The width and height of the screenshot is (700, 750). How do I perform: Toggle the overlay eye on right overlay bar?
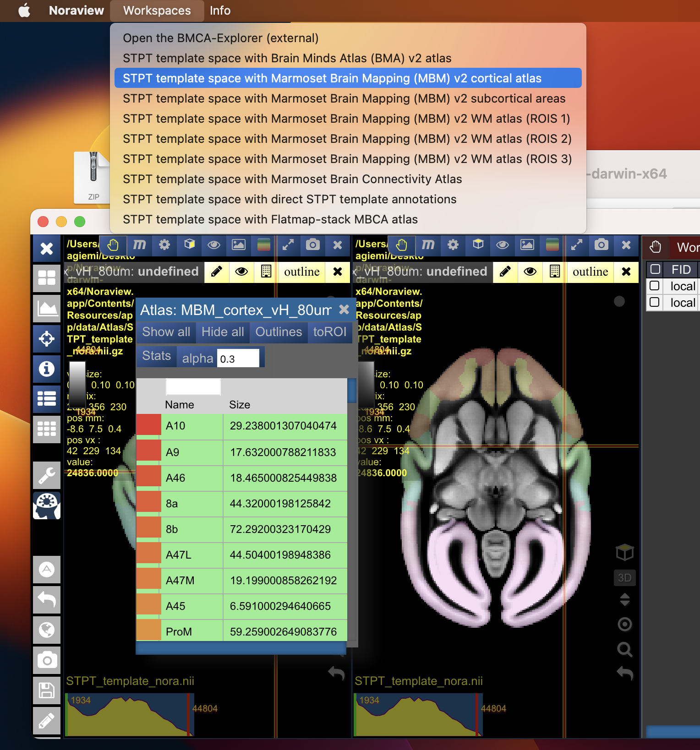[530, 272]
